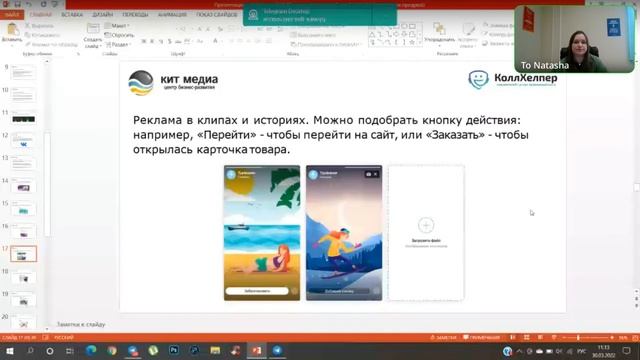Open File Explorer from taskbar
The width and height of the screenshot is (640, 360).
click(215, 351)
